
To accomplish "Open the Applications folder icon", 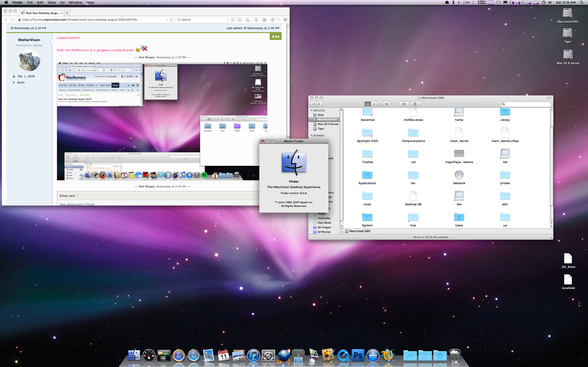I will coord(367,175).
